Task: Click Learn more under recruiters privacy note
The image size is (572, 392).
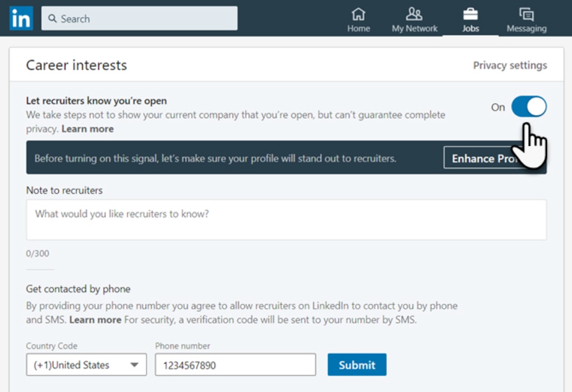Action: (x=88, y=129)
